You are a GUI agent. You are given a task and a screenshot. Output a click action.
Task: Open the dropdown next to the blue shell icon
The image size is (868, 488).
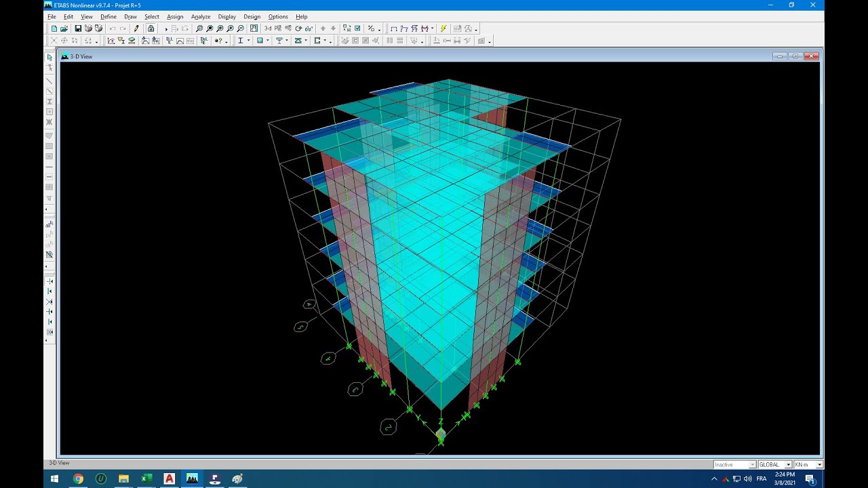click(x=268, y=41)
